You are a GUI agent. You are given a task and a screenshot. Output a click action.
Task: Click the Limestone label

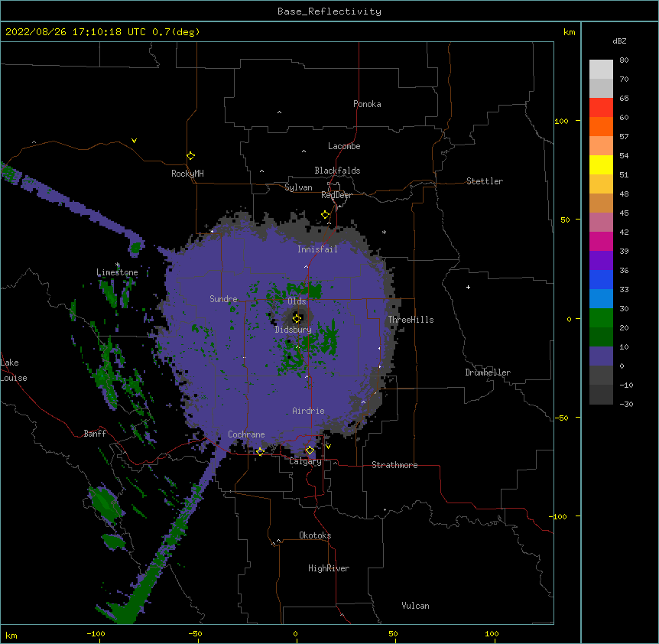[x=117, y=272]
